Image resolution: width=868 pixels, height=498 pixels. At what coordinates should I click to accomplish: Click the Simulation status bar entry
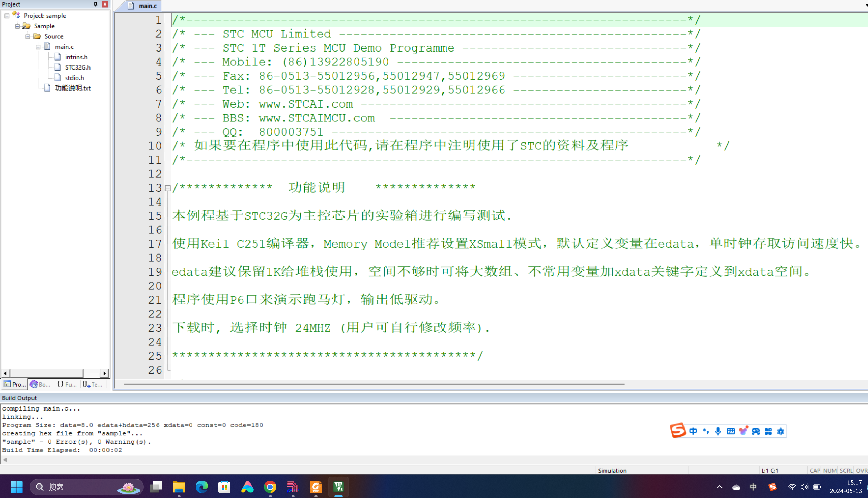(612, 471)
